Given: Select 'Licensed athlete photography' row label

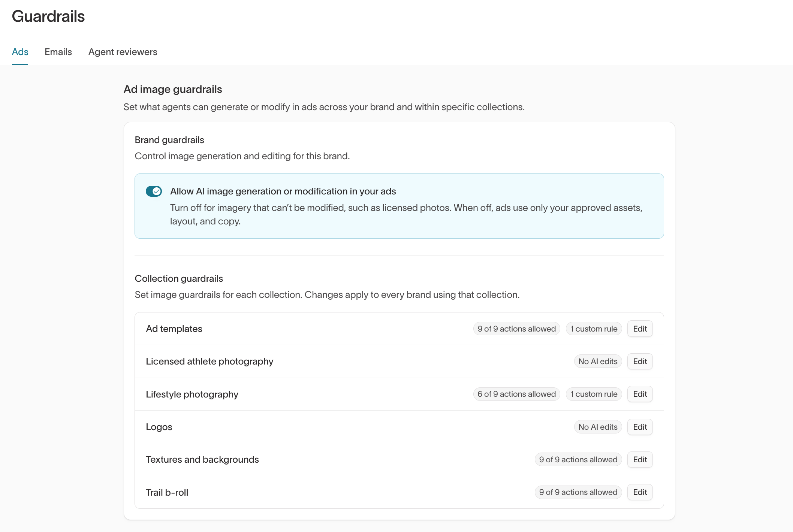Looking at the screenshot, I should (209, 361).
